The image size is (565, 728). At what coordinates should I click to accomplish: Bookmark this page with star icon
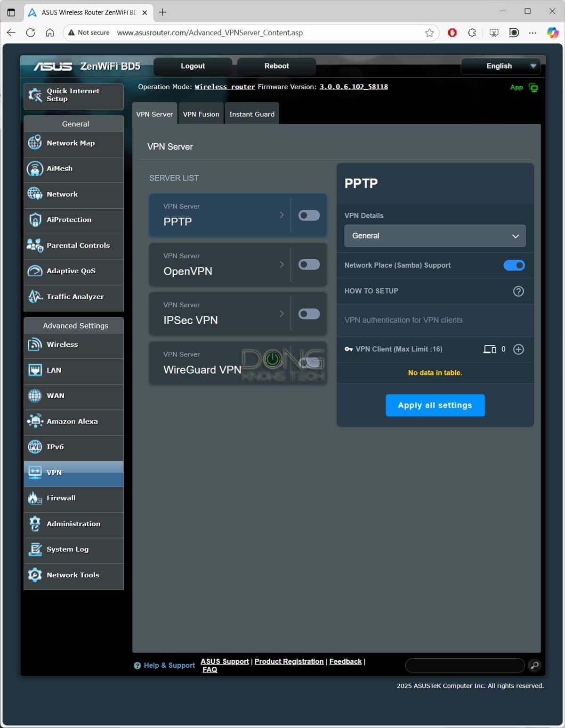click(x=429, y=33)
